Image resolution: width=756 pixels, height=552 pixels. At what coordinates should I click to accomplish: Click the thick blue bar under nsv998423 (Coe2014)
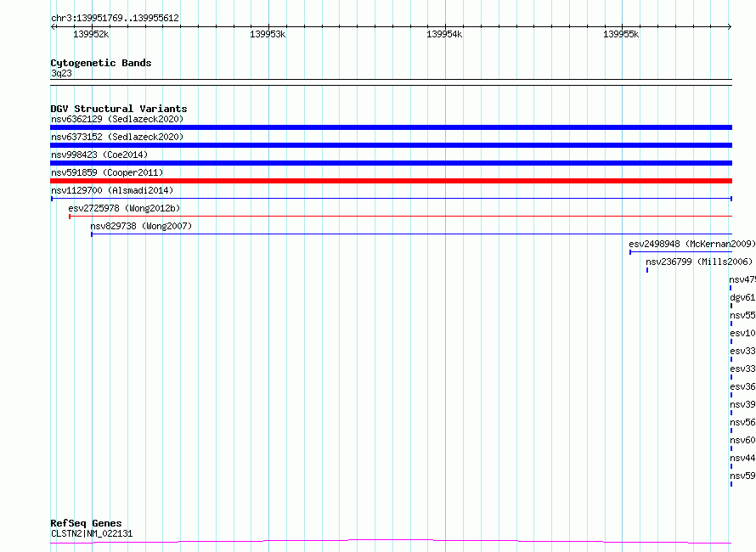pyautogui.click(x=391, y=163)
